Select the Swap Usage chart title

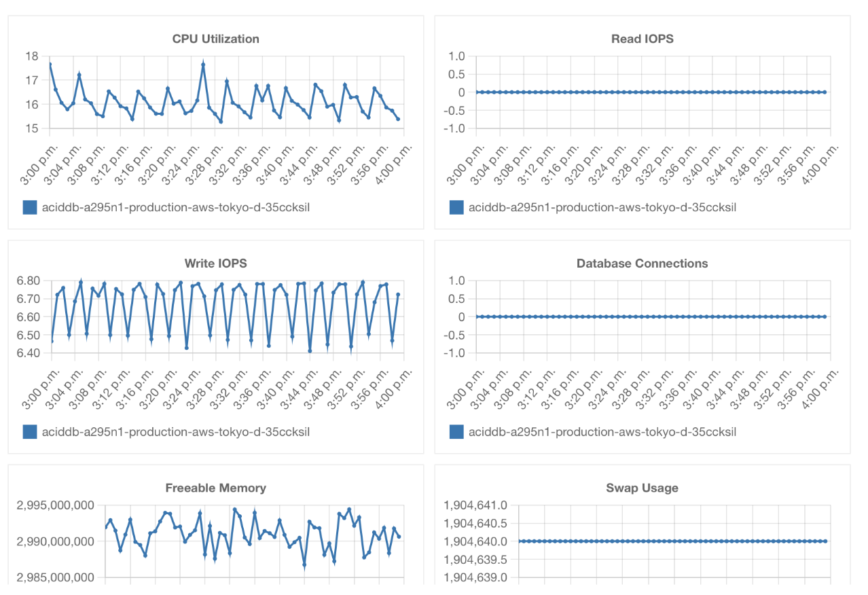click(x=642, y=488)
